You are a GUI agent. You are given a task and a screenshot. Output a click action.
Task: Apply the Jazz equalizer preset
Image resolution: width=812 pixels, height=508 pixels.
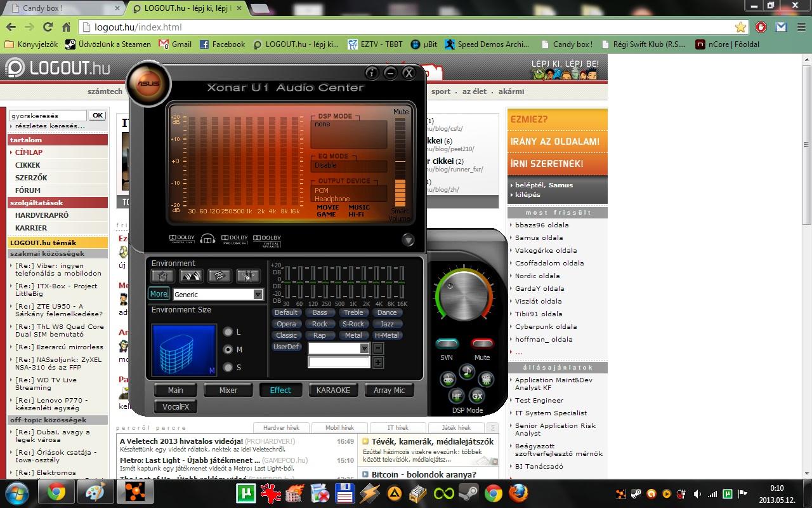[387, 324]
